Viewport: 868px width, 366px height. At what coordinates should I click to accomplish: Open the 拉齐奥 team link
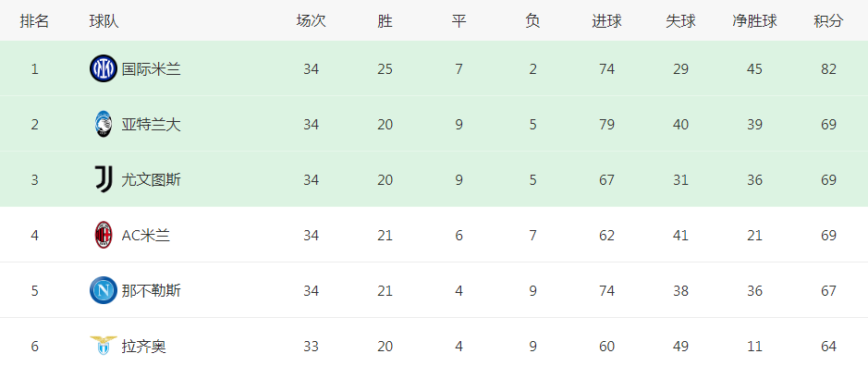click(x=144, y=347)
